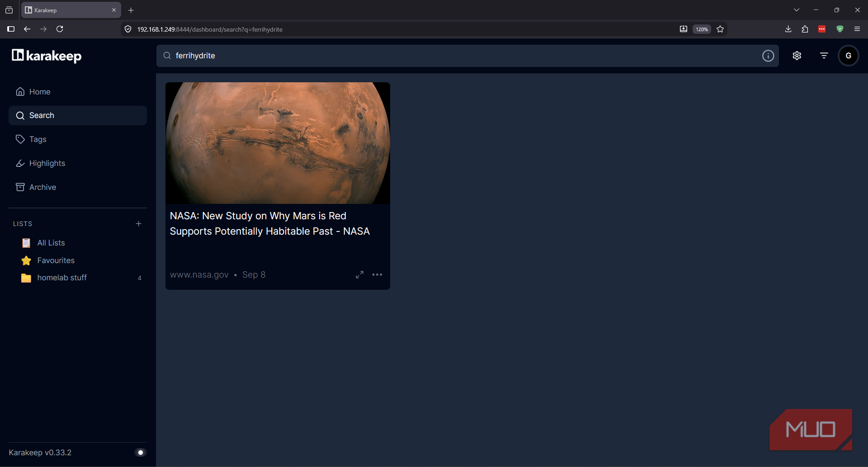Go forward in browser history
The height and width of the screenshot is (467, 868).
tap(43, 29)
